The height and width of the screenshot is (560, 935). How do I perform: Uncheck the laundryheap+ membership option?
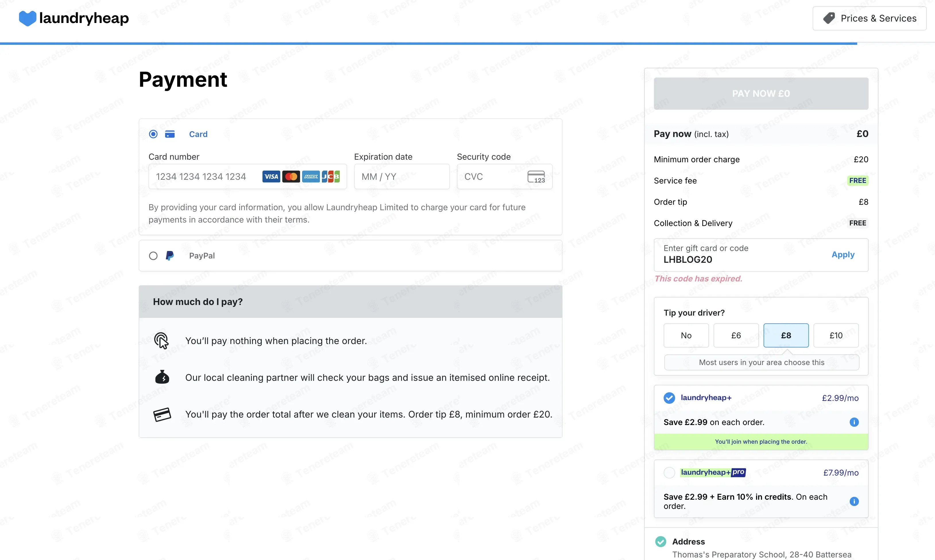(669, 398)
